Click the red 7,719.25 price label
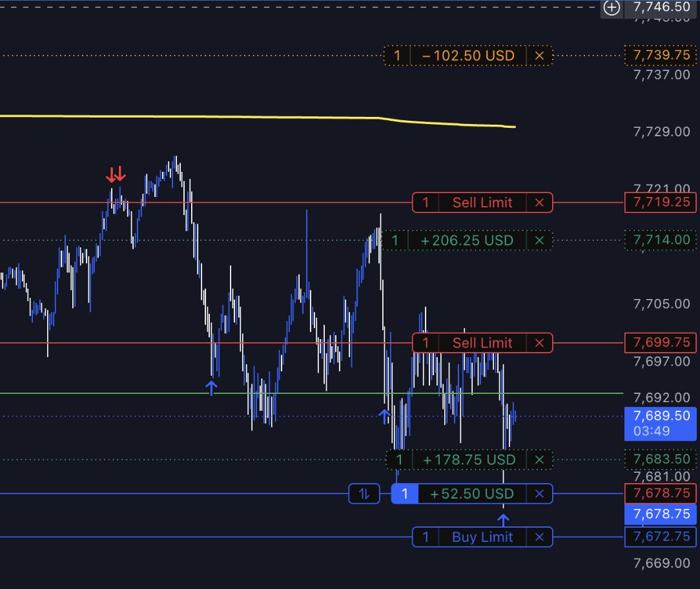The height and width of the screenshot is (589, 700). 661,202
